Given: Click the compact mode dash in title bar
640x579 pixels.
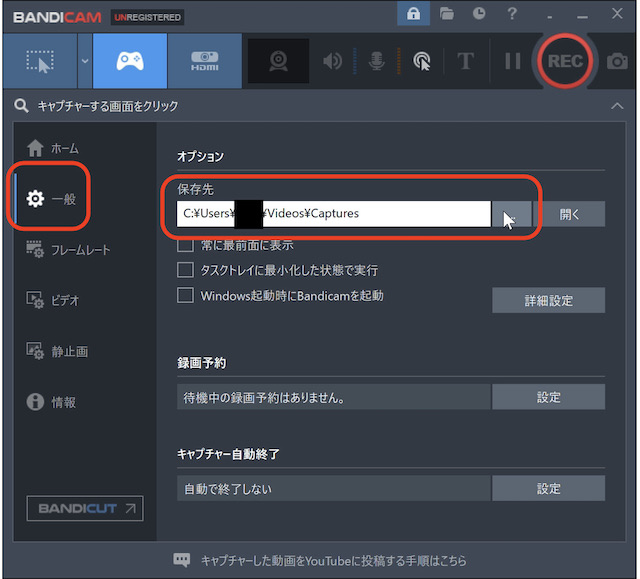Looking at the screenshot, I should pos(550,17).
